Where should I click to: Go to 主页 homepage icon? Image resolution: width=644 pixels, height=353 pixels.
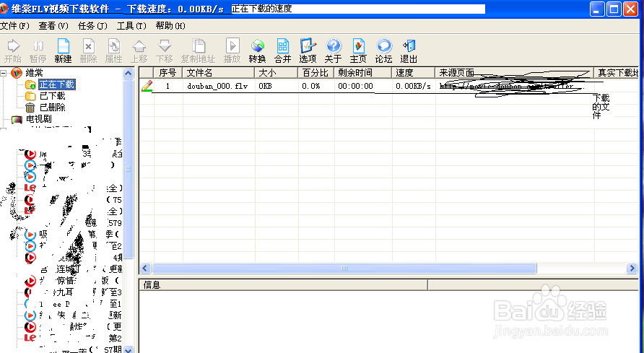358,46
